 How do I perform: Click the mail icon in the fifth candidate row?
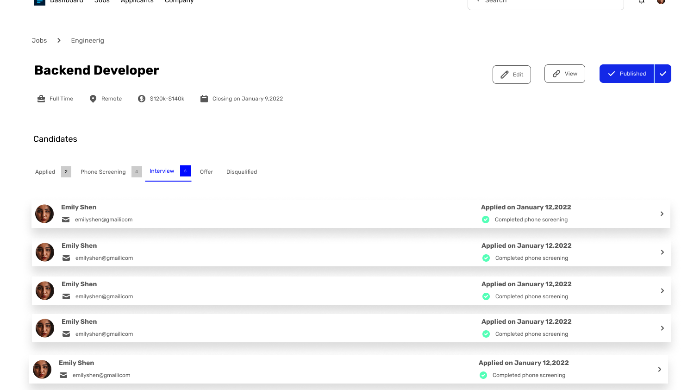click(x=63, y=375)
